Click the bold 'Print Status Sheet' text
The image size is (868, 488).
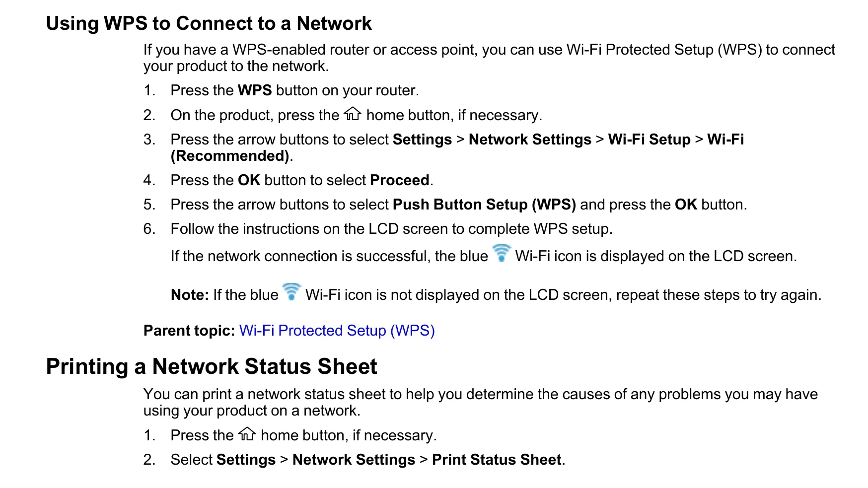coord(497,460)
